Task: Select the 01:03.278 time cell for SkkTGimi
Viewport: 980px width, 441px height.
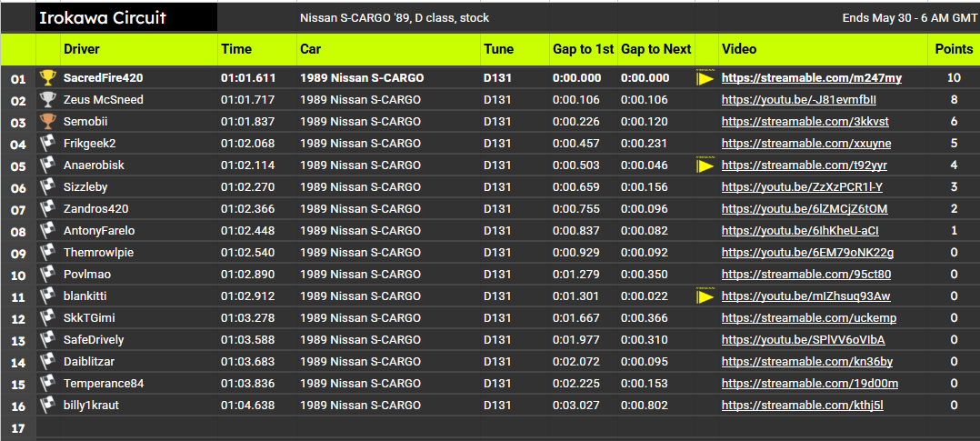Action: point(257,318)
